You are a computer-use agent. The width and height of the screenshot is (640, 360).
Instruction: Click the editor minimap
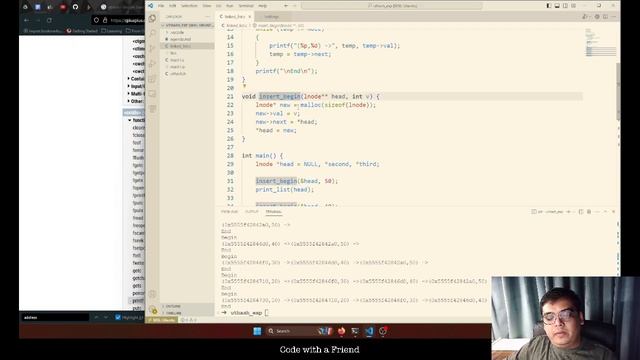tap(600, 42)
